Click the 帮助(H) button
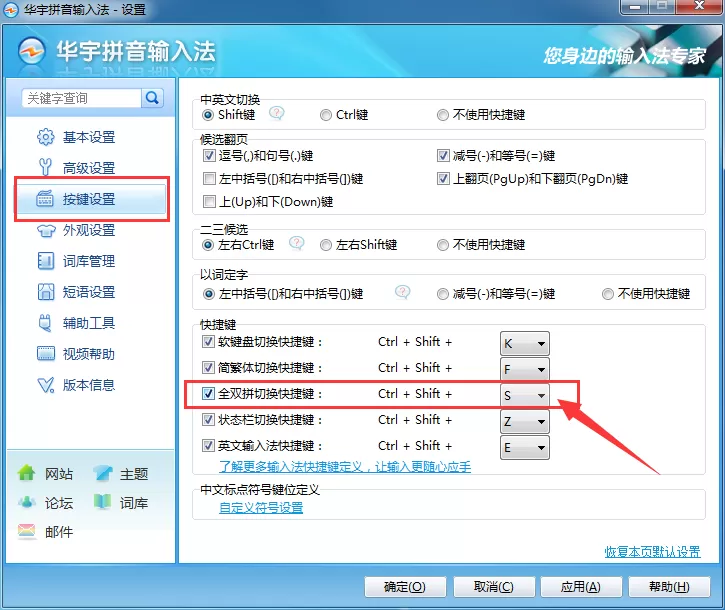The image size is (725, 610). click(669, 587)
